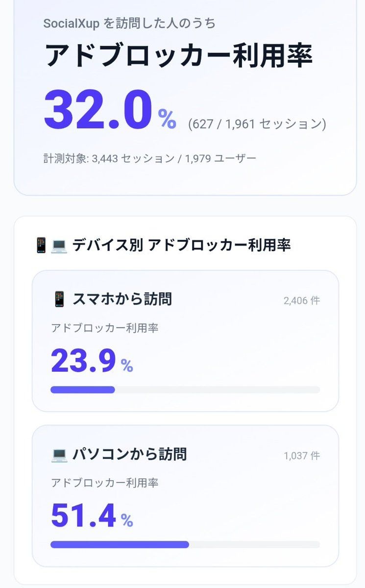Click the 2,406 件 visit count
This screenshot has width=365, height=588.
coord(301,301)
